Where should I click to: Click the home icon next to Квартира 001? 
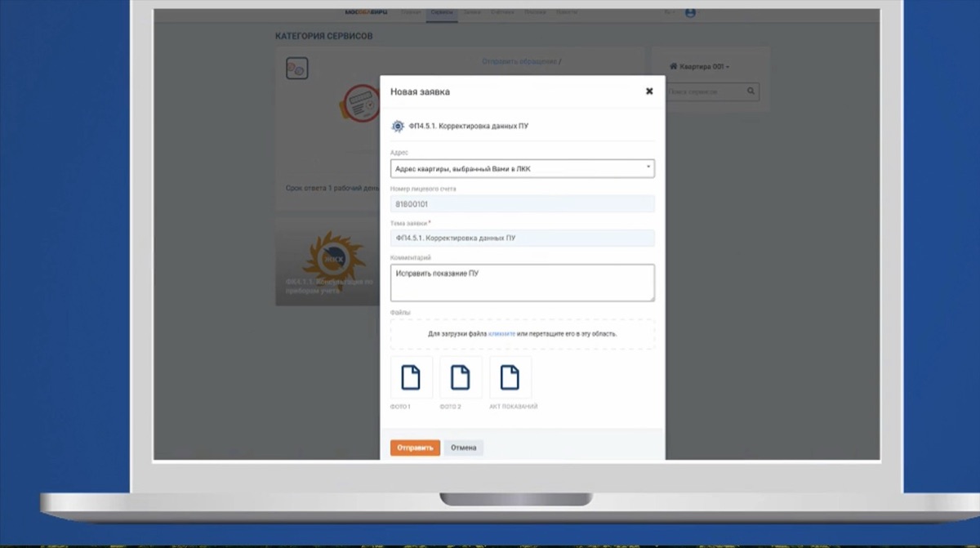pos(674,66)
